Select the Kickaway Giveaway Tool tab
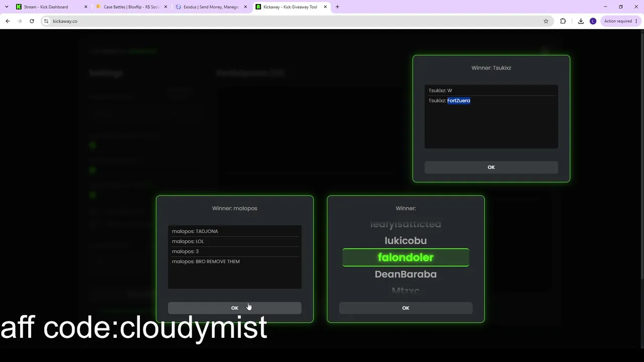Image resolution: width=644 pixels, height=362 pixels. pos(290,7)
